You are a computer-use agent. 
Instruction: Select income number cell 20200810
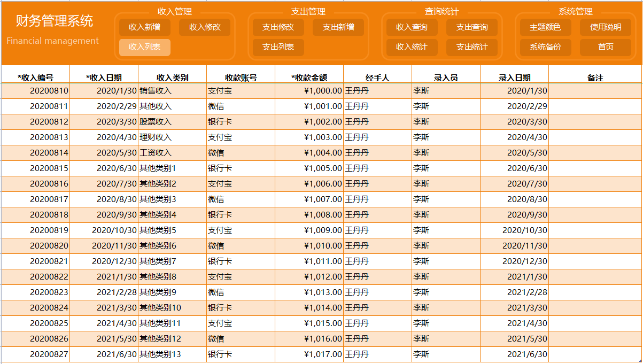click(36, 91)
